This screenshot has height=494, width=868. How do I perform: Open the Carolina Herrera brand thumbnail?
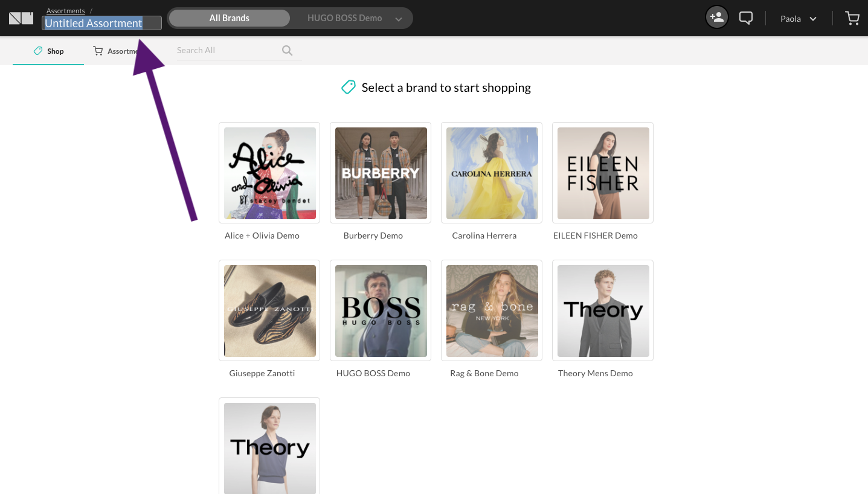[x=492, y=173]
